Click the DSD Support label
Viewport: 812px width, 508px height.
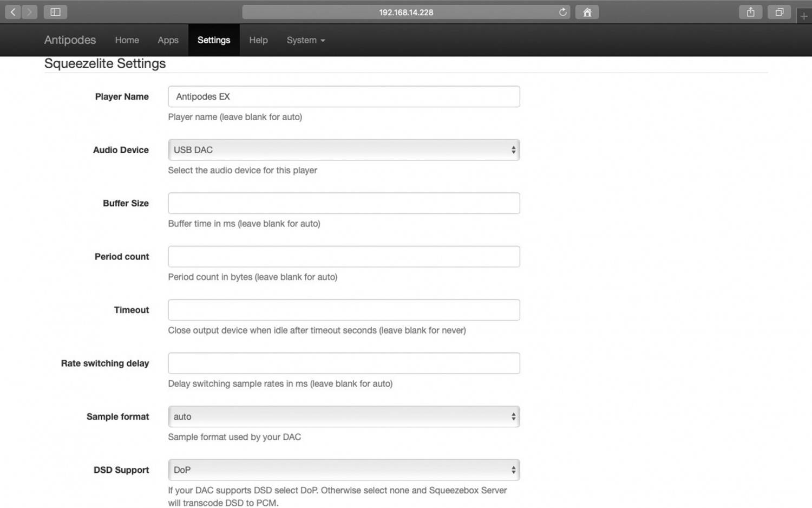click(121, 470)
